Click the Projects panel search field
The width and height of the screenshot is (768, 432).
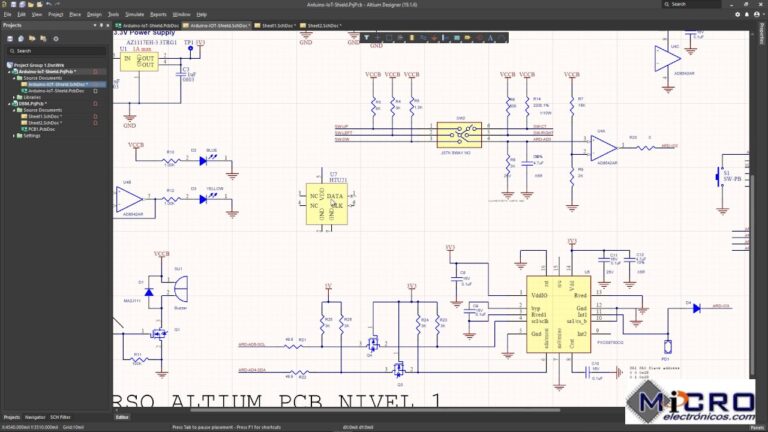57,51
